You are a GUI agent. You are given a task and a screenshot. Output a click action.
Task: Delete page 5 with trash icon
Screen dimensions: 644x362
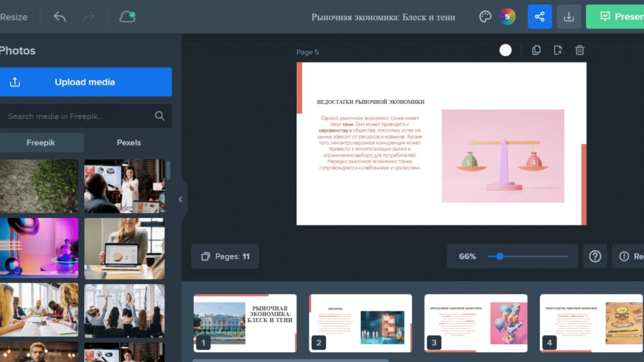(580, 50)
